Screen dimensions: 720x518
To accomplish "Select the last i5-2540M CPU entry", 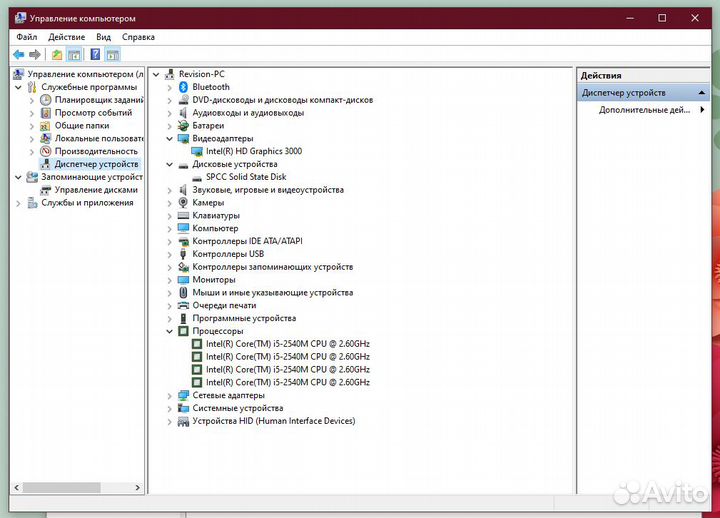I will [287, 383].
